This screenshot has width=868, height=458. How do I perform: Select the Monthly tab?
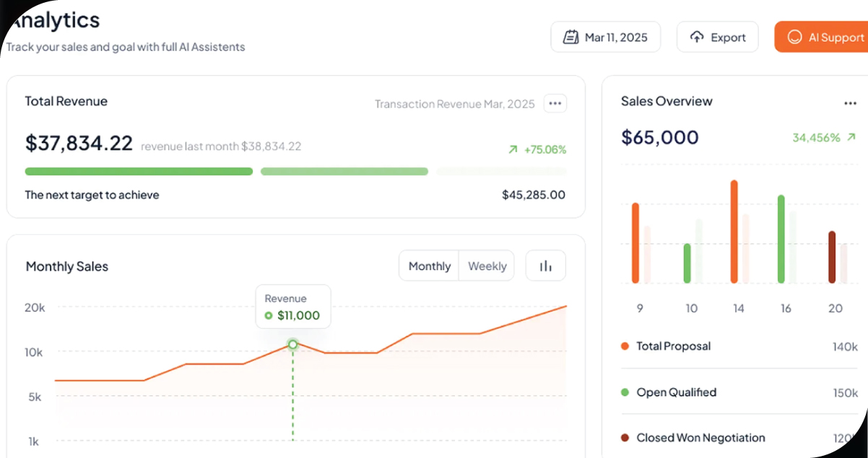tap(428, 266)
